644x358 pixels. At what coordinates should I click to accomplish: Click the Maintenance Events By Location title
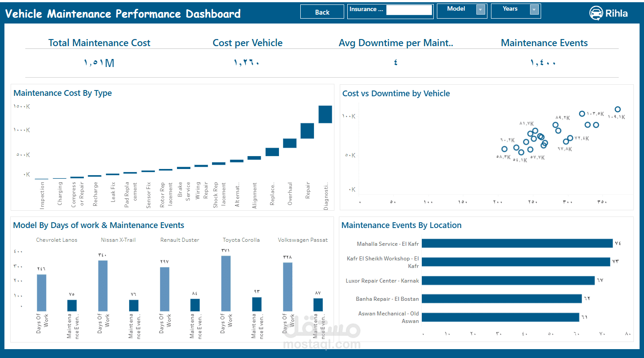click(401, 225)
